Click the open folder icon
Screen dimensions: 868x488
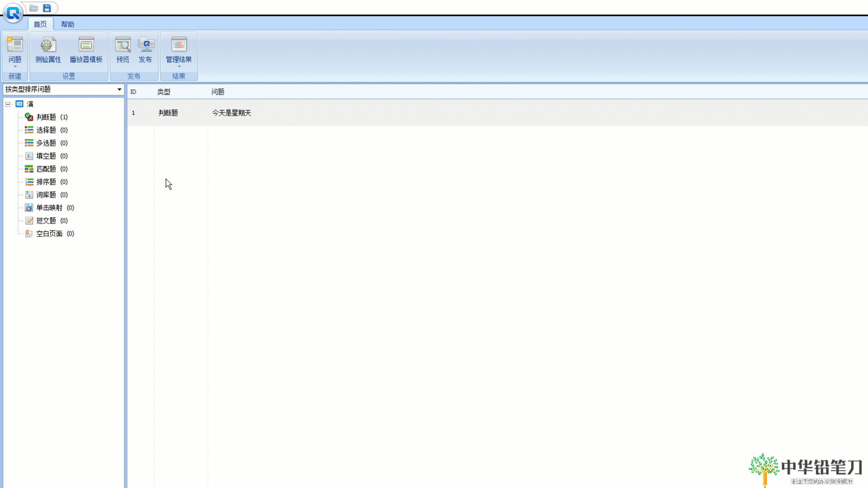click(34, 8)
